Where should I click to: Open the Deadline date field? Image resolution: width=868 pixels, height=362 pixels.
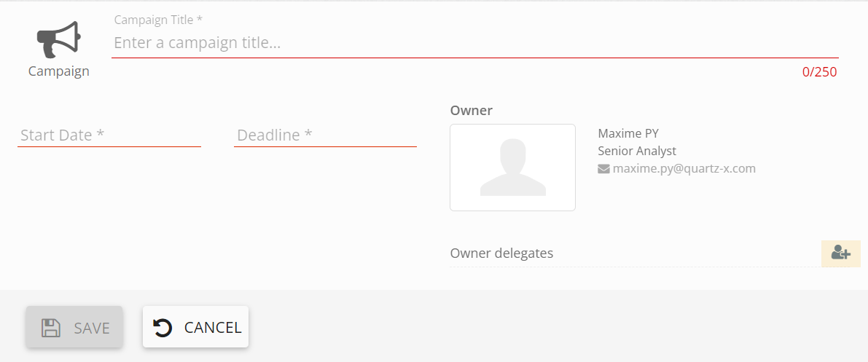(x=325, y=135)
